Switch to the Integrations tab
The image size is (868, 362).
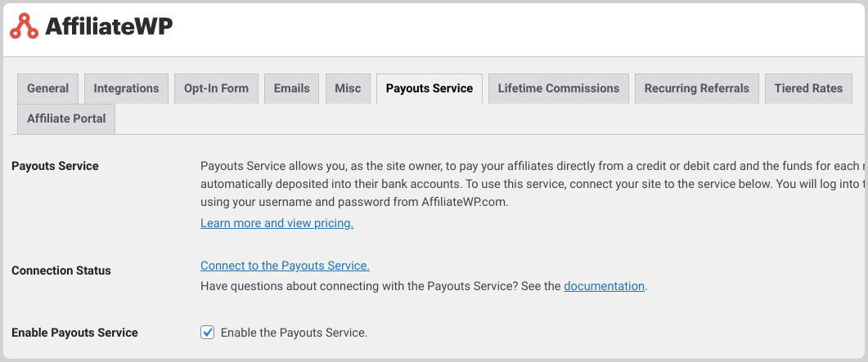coord(126,88)
